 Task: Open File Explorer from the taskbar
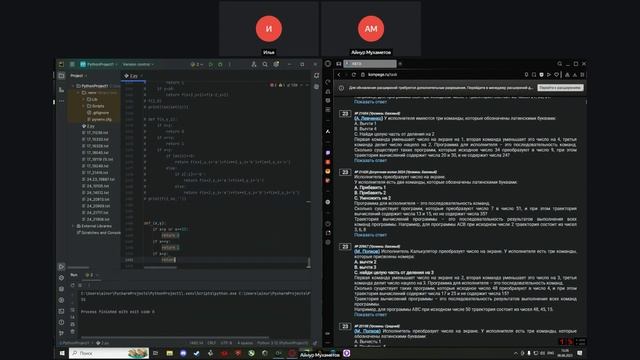[x=169, y=353]
